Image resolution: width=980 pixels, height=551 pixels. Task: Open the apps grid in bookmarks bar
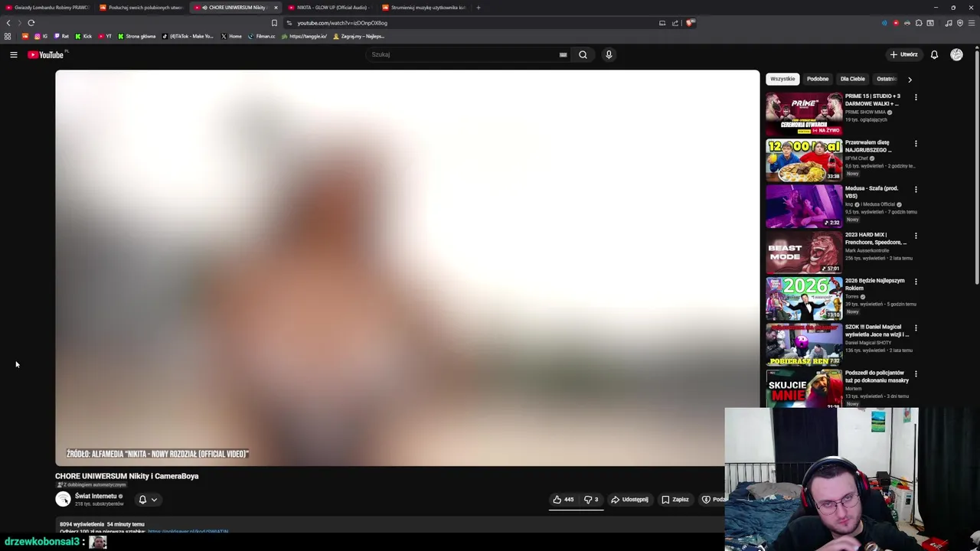tap(8, 36)
